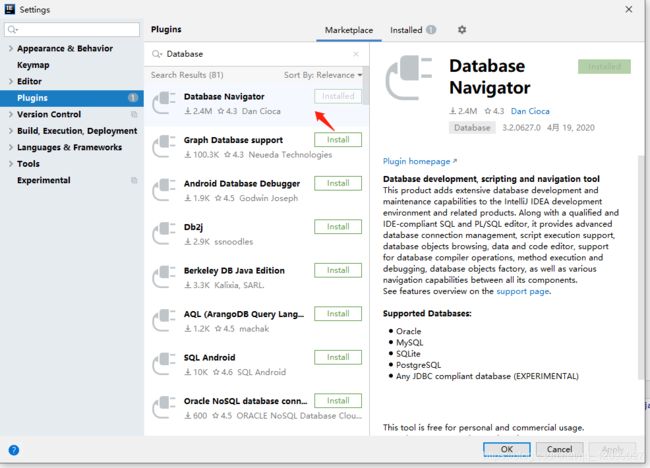The image size is (650, 468).
Task: Click the AQL ArangoDB plugin icon
Action: 164,320
